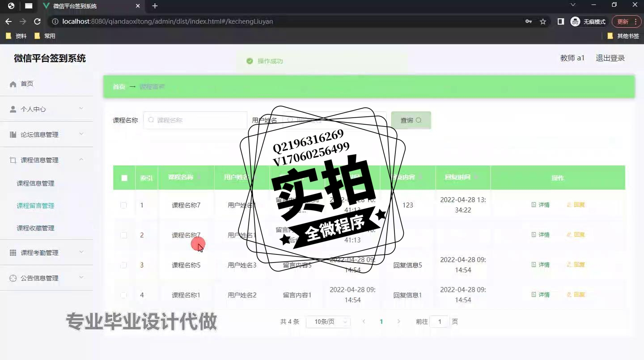Open the tab search dropdown arrow
644x360 pixels.
[573, 5]
